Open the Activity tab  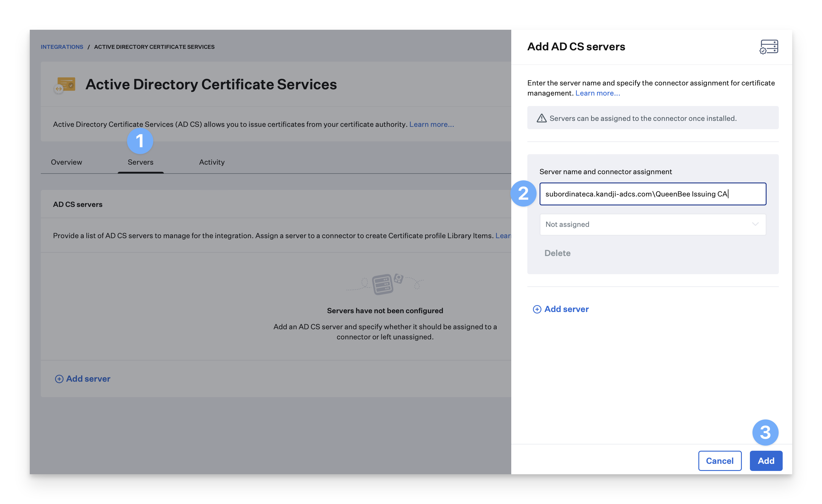pos(212,162)
